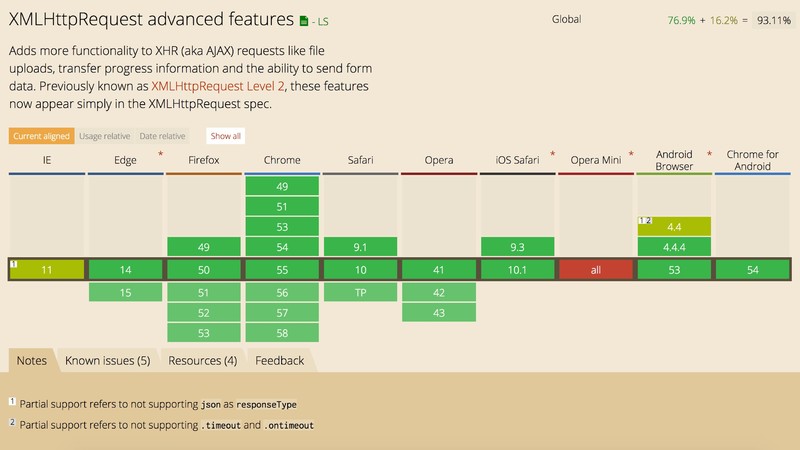The height and width of the screenshot is (450, 800).
Task: Click the Opera 41 cell
Action: 439,269
